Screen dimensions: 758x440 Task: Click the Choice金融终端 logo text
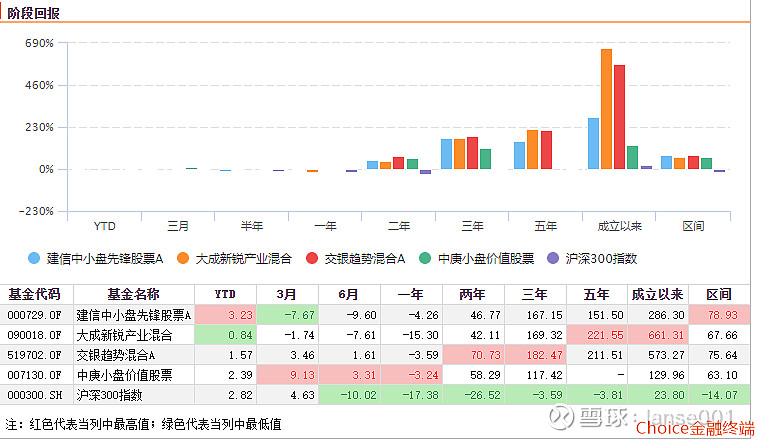695,428
